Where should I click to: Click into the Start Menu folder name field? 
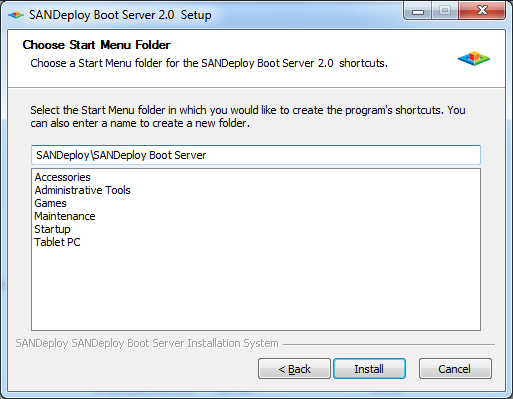pyautogui.click(x=256, y=155)
